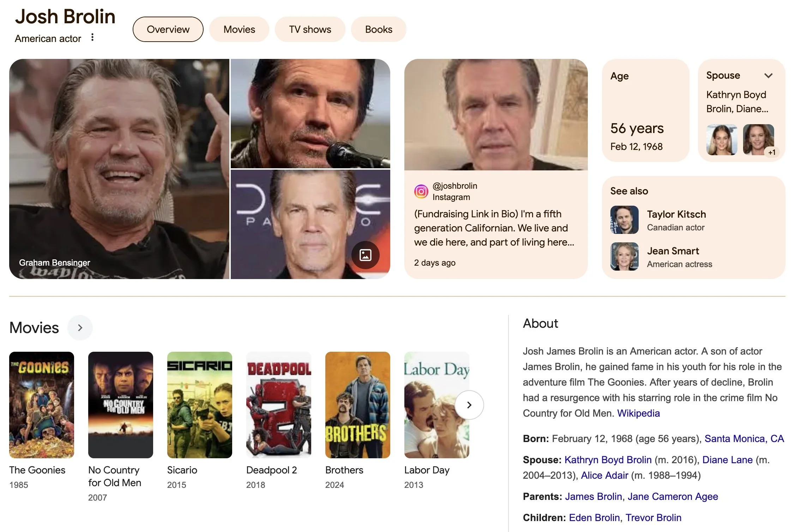Expand the Movies section arrow
The image size is (808, 532).
(x=80, y=328)
